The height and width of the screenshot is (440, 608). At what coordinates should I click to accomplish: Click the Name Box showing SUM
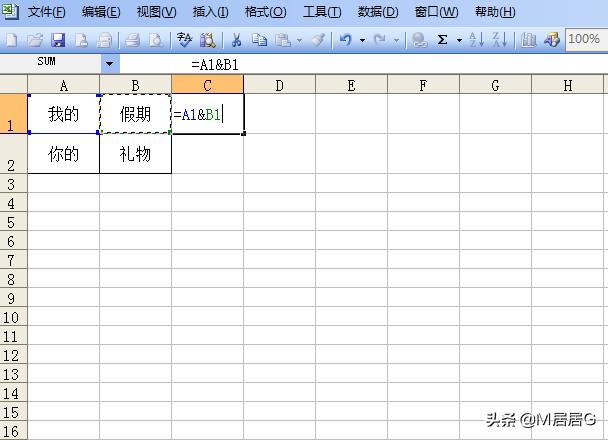50,64
